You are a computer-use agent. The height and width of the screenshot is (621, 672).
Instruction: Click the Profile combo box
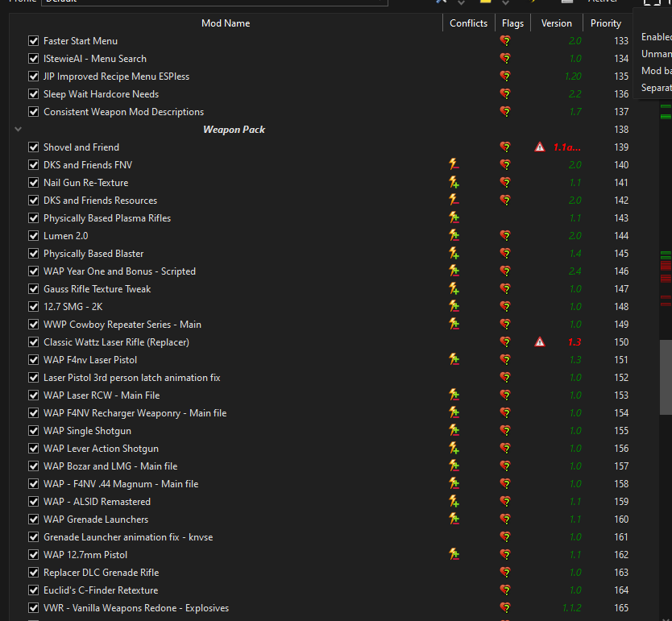pos(214,2)
